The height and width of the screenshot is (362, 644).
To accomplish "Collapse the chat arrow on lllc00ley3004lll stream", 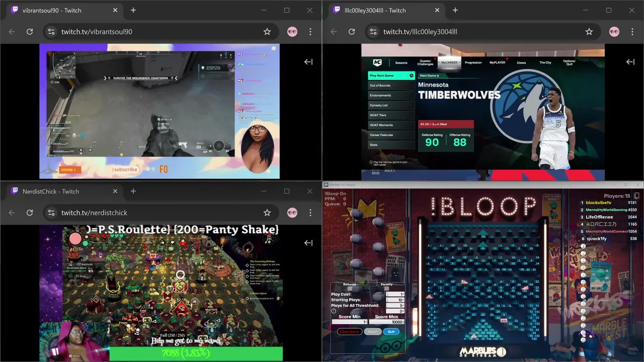I will (630, 62).
